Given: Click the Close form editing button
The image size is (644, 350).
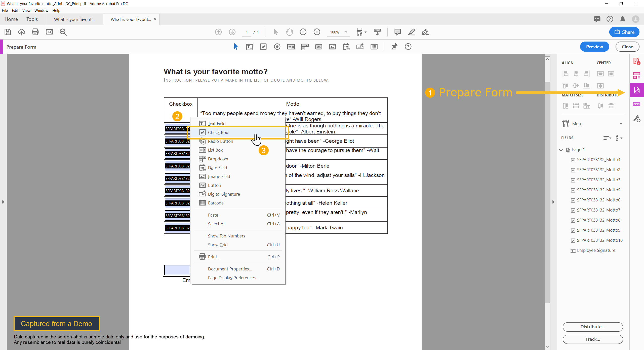Looking at the screenshot, I should click(627, 47).
